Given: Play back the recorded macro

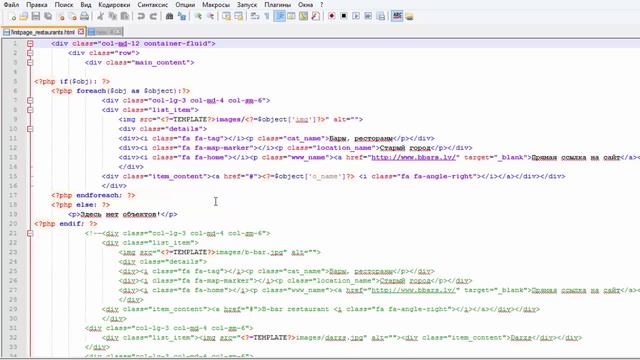Looking at the screenshot, I should click(x=356, y=16).
